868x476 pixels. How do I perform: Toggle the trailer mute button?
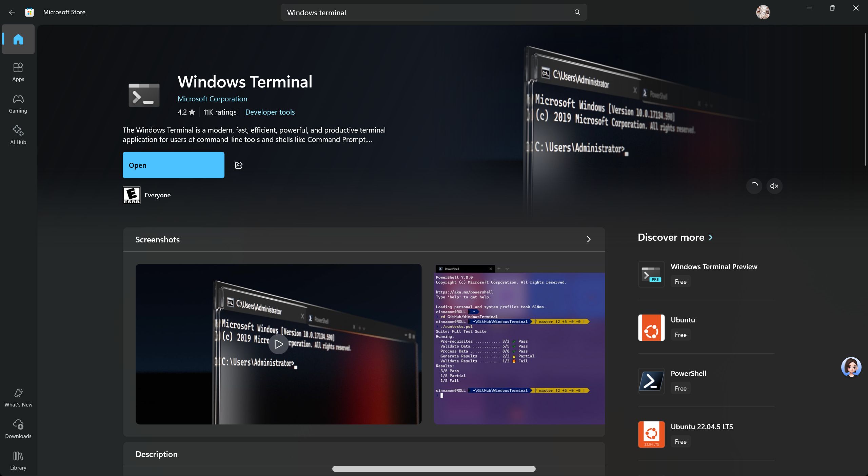[x=774, y=186]
